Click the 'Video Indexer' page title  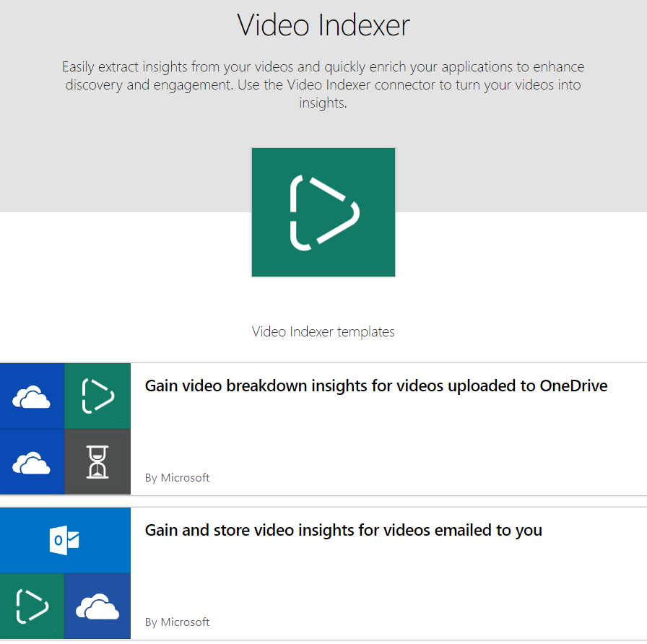323,25
